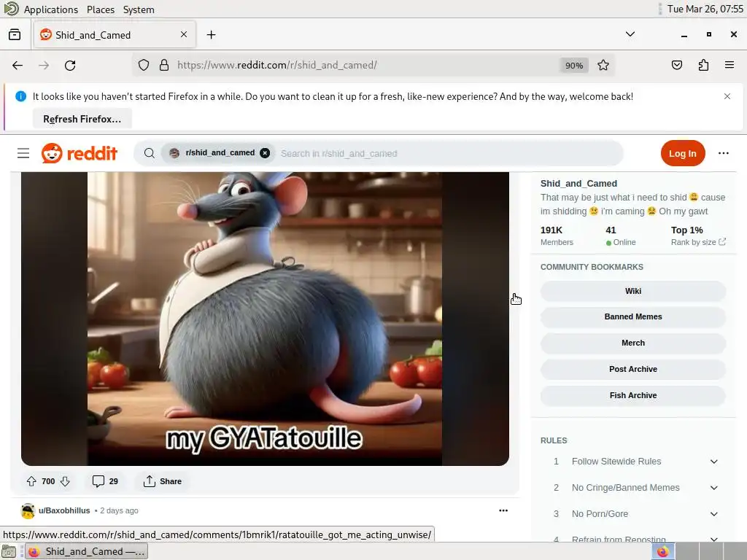The height and width of the screenshot is (560, 747).
Task: Dismiss the Firefox refresh notification bar
Action: click(727, 96)
